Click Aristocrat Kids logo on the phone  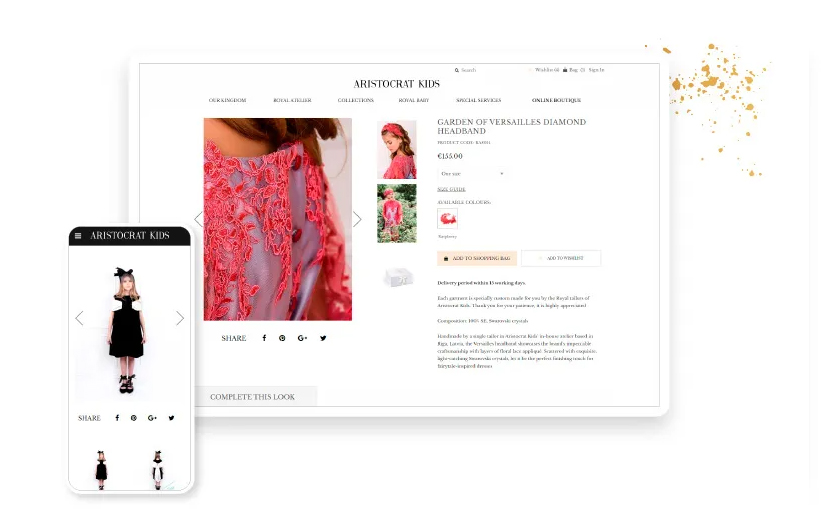click(x=130, y=236)
